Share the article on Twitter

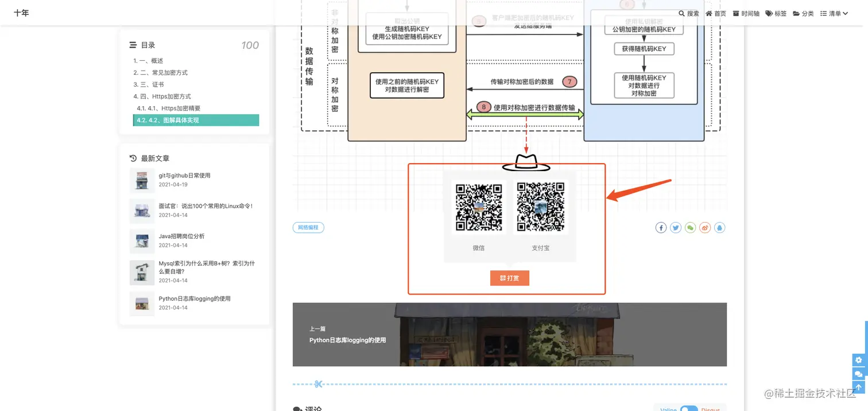pos(676,228)
